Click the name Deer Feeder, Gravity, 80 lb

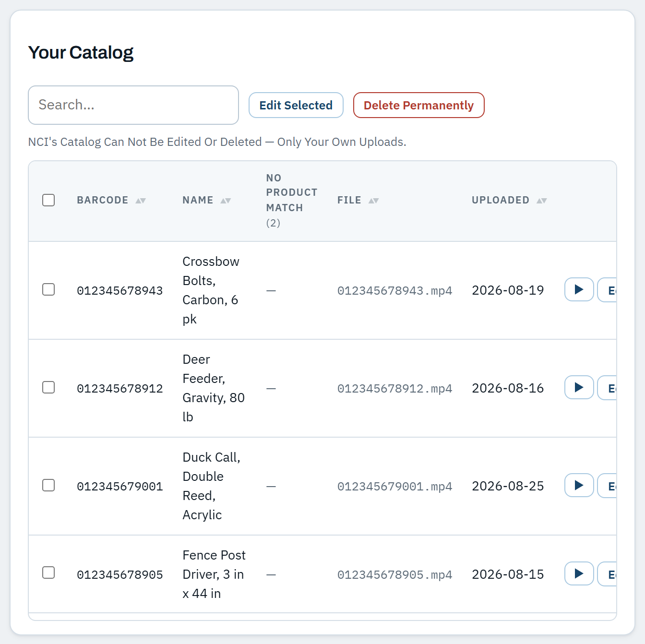(x=214, y=388)
